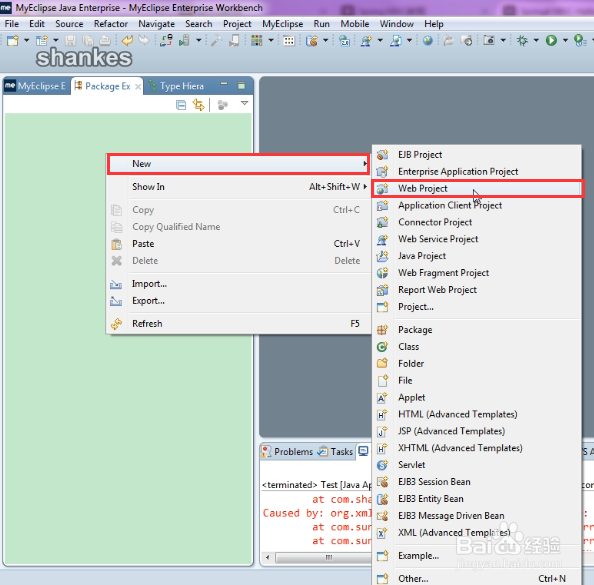Toggle Link with Editor in Package Explorer
Image resolution: width=594 pixels, height=585 pixels.
199,105
